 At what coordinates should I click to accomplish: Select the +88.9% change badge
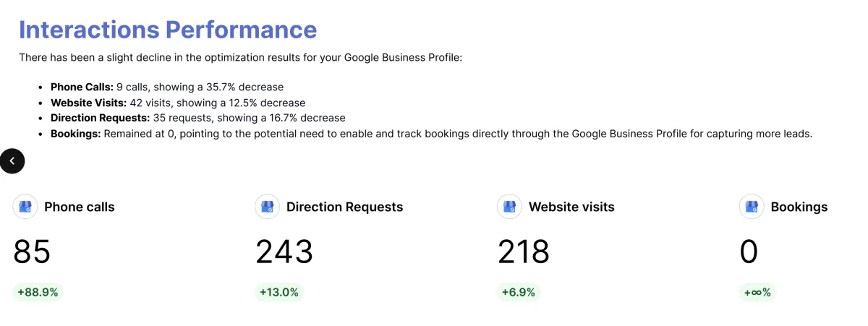pos(38,292)
